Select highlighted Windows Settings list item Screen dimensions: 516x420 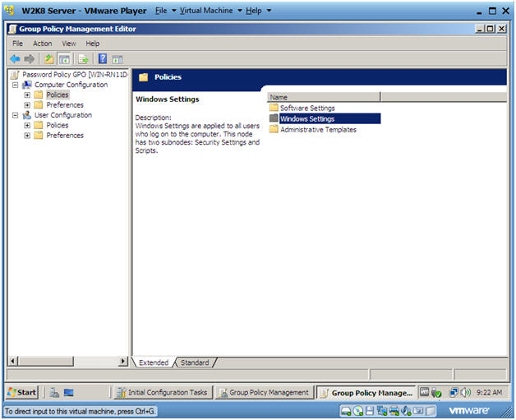click(x=325, y=119)
